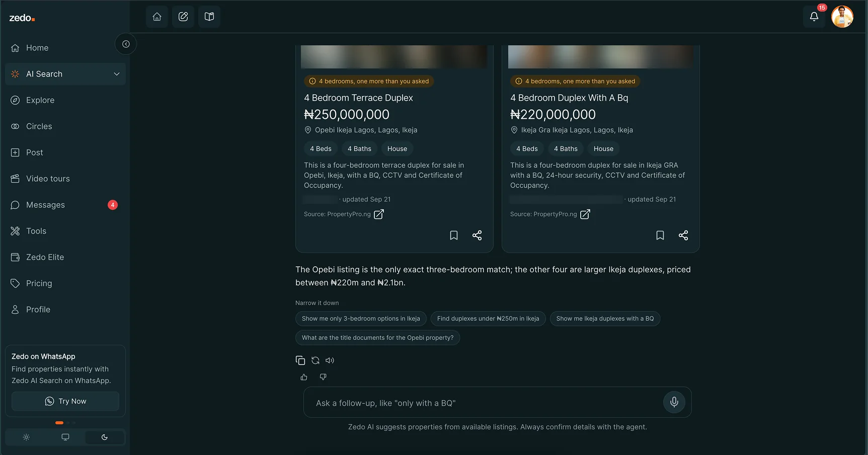Go to Home in the sidebar
The height and width of the screenshot is (455, 868).
click(65, 48)
